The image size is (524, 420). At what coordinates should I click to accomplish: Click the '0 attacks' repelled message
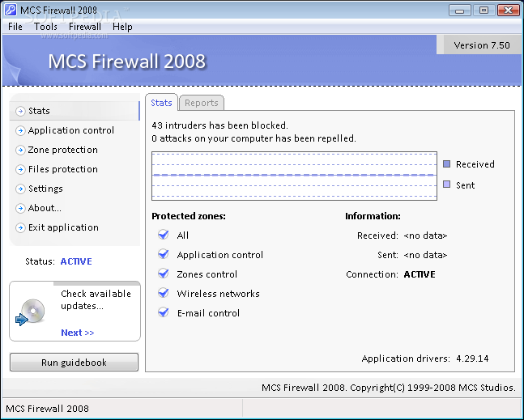253,138
